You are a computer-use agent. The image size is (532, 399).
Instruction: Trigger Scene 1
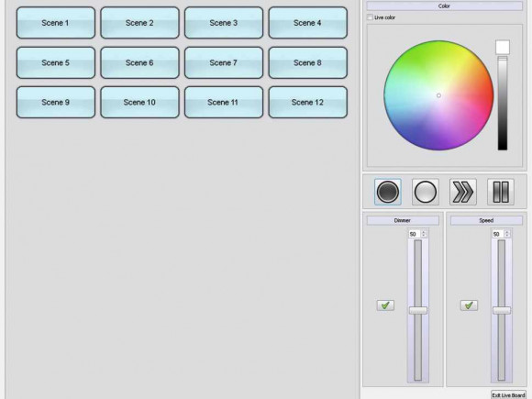pos(56,23)
